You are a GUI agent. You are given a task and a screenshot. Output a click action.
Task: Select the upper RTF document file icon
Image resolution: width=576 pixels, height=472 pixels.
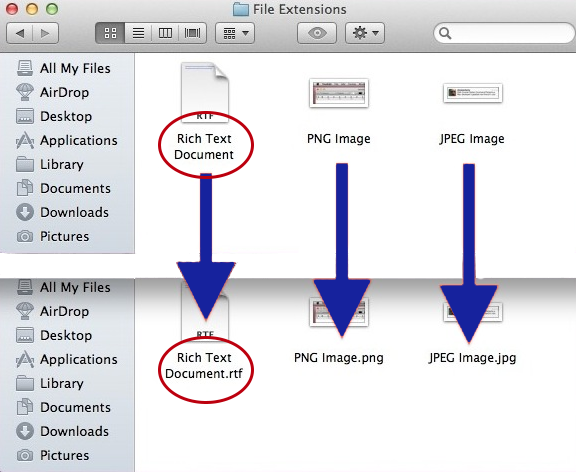pos(205,92)
